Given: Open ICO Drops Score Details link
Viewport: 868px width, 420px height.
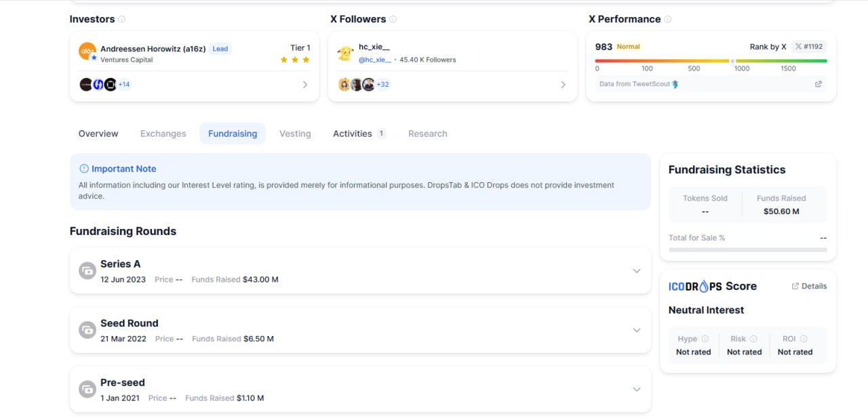Looking at the screenshot, I should 809,287.
